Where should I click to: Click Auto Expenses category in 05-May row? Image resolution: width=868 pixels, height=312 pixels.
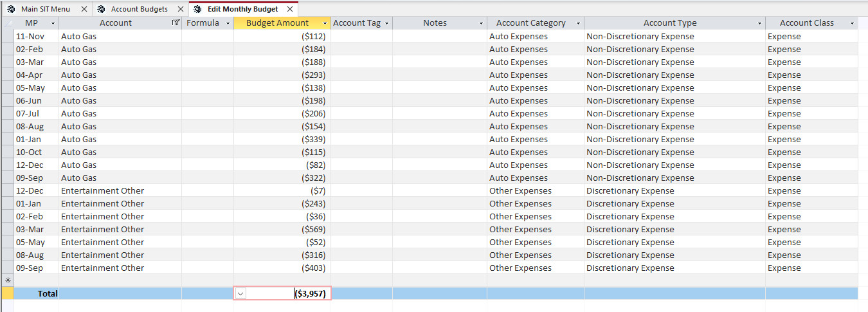[536, 87]
